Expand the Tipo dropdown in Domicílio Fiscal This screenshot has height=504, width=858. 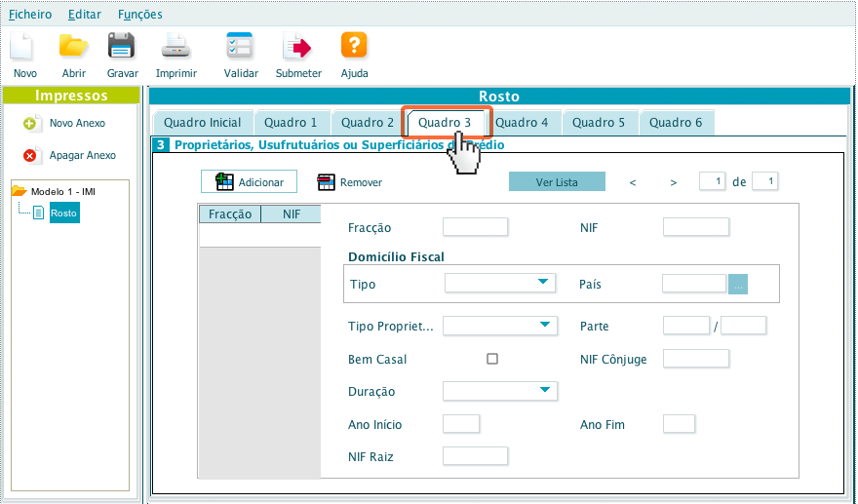point(500,284)
